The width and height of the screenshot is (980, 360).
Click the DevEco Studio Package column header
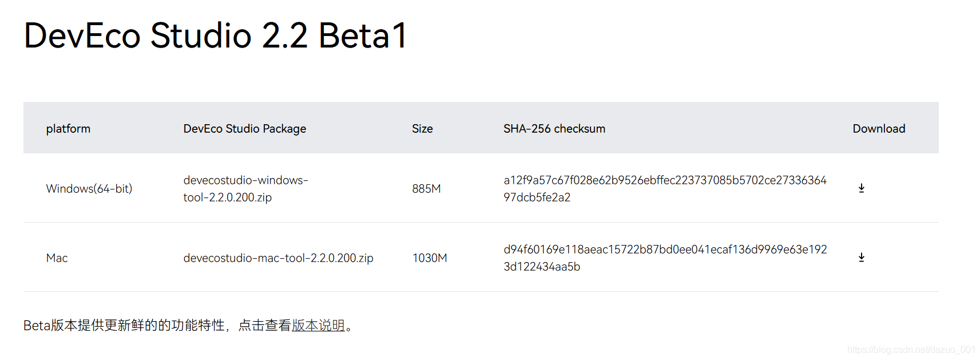click(x=244, y=129)
